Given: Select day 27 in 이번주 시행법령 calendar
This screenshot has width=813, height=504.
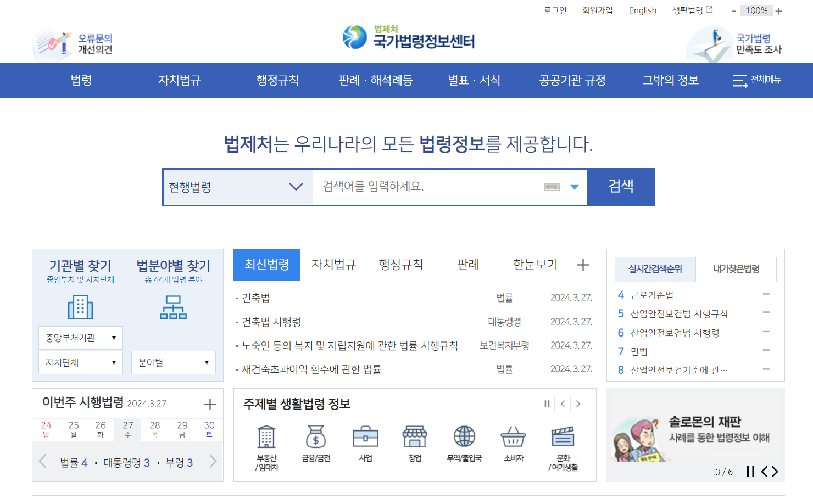Looking at the screenshot, I should [x=127, y=428].
